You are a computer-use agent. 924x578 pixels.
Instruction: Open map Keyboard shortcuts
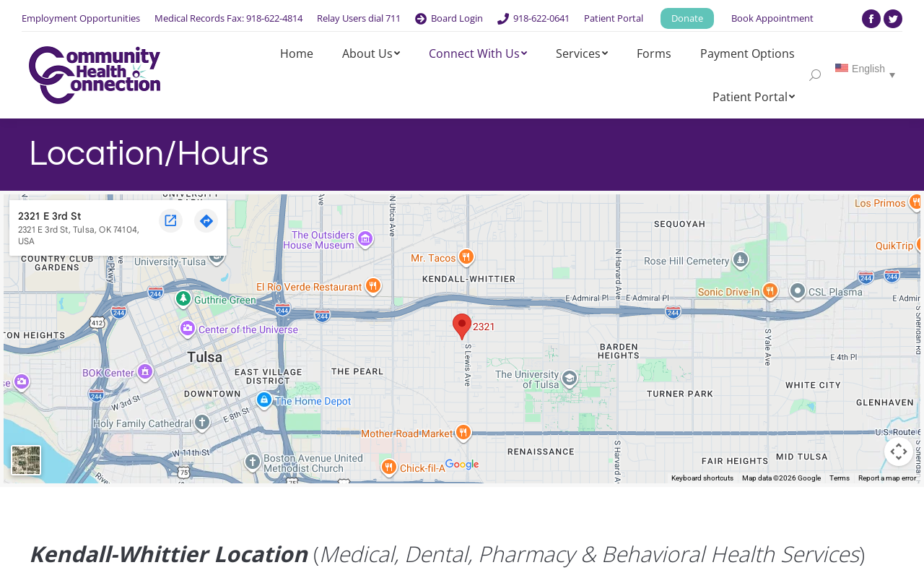click(702, 478)
